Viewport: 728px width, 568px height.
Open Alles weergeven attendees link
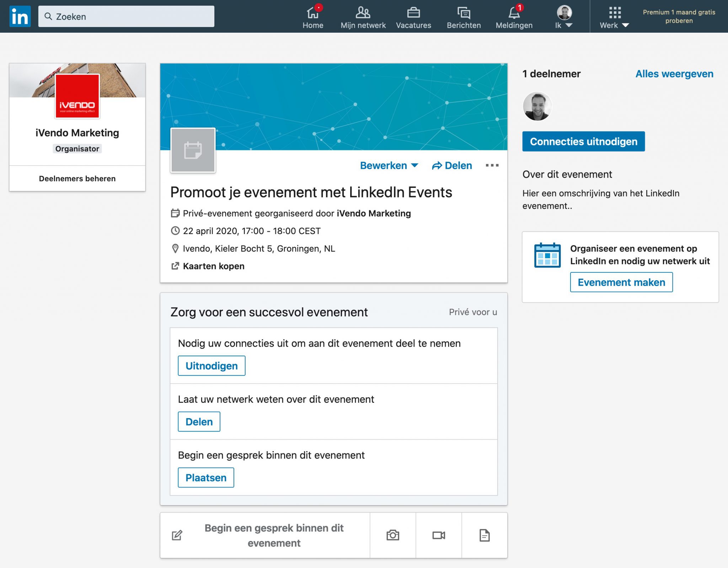click(x=674, y=74)
